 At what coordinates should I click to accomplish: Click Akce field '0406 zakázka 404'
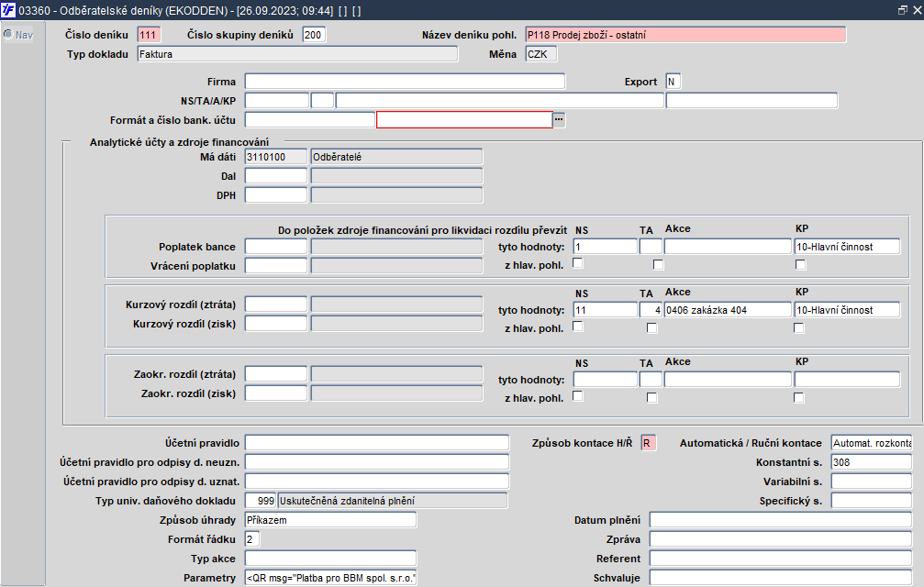click(728, 310)
